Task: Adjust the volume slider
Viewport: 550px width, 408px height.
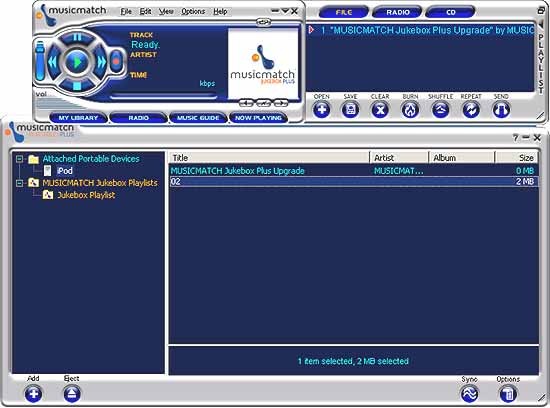Action: [x=40, y=61]
